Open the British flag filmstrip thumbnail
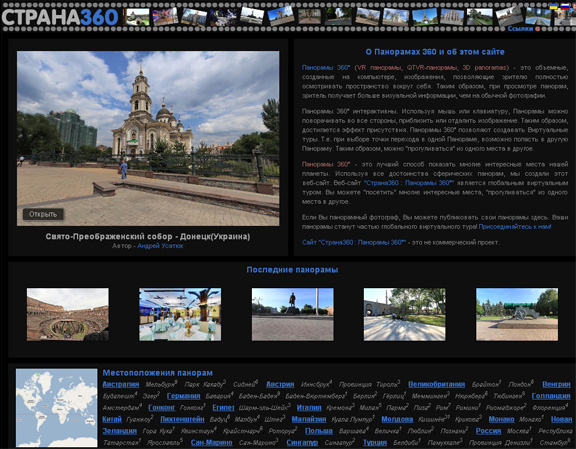576x449 pixels. [x=165, y=17]
